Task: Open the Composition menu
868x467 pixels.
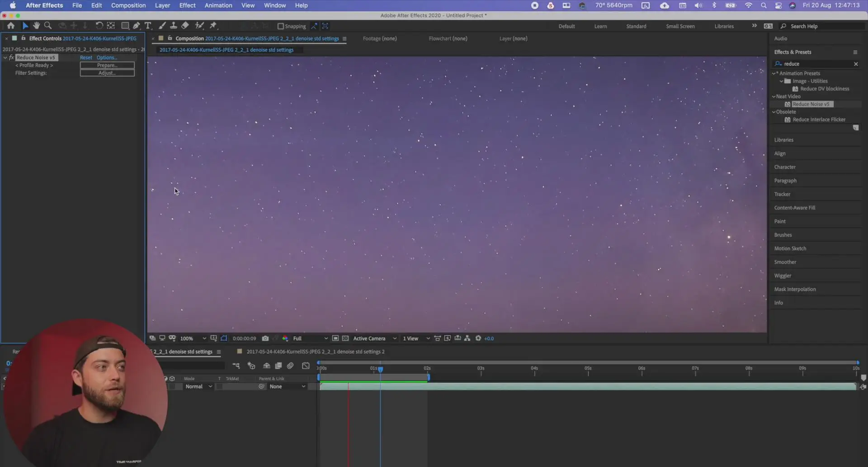Action: pyautogui.click(x=128, y=5)
